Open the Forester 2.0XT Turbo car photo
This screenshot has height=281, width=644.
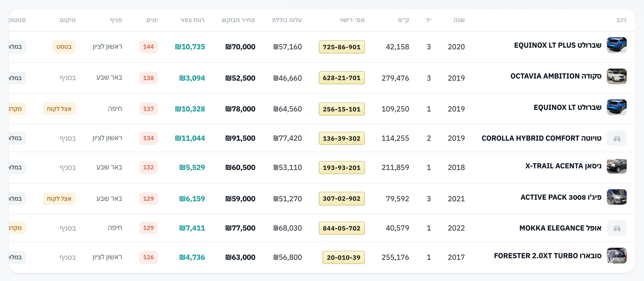point(617,256)
